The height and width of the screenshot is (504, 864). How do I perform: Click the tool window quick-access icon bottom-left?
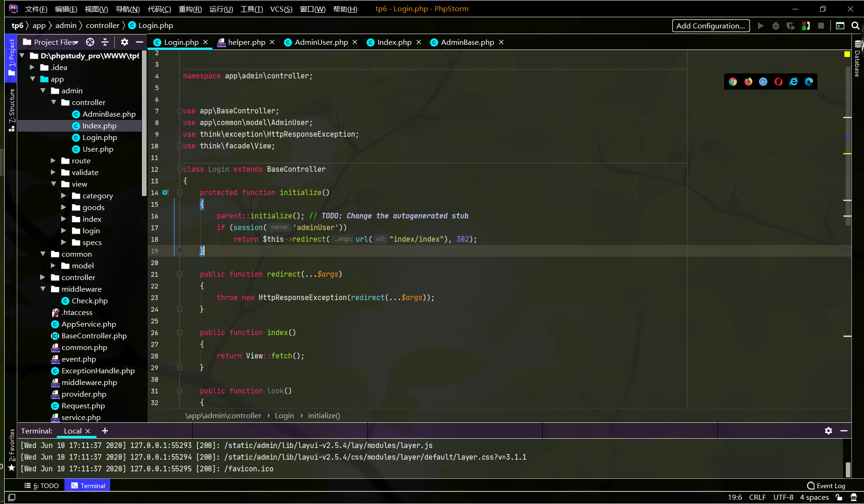coord(12,497)
